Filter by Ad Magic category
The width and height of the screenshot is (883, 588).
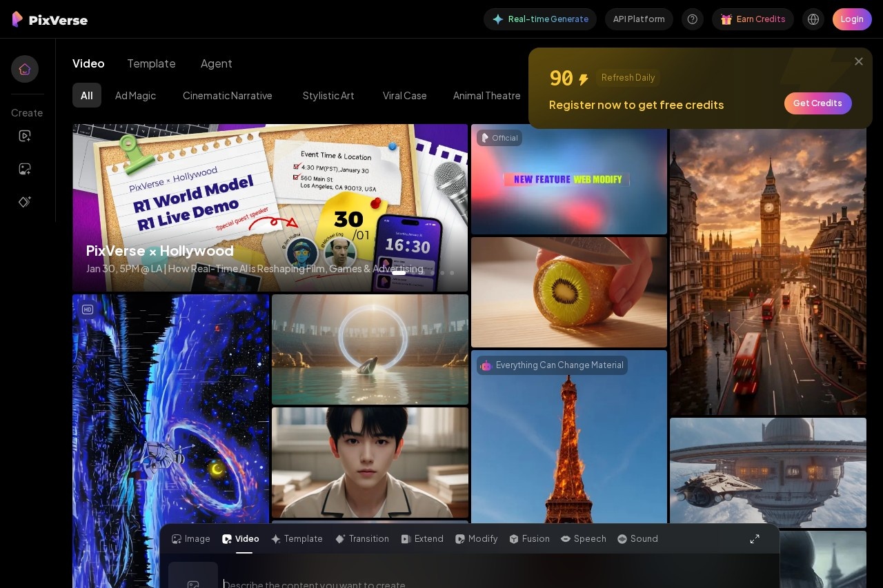pyautogui.click(x=135, y=96)
